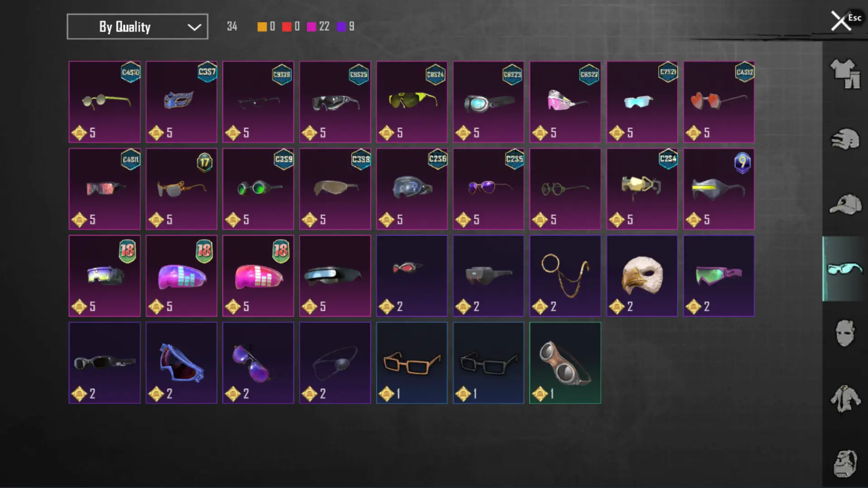
Task: Open the backpack category icon
Action: (844, 463)
